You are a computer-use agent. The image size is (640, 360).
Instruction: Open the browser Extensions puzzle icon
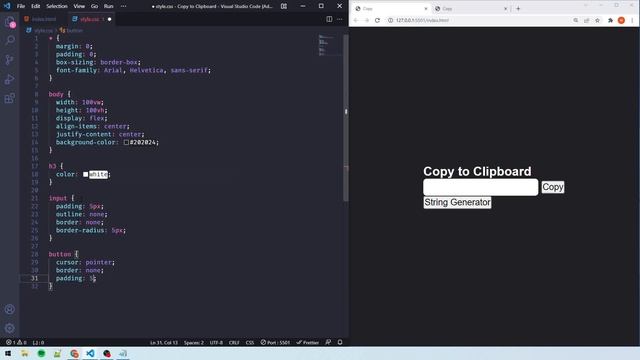point(610,20)
